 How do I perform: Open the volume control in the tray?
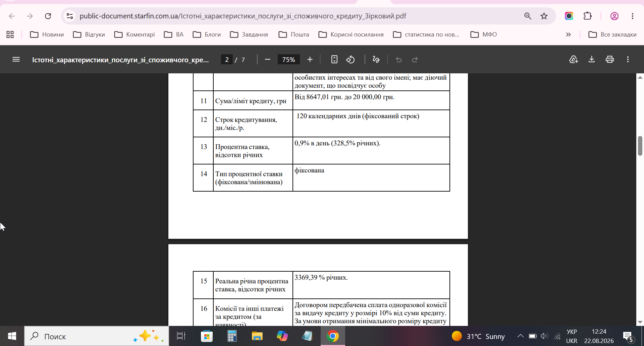[x=544, y=336]
